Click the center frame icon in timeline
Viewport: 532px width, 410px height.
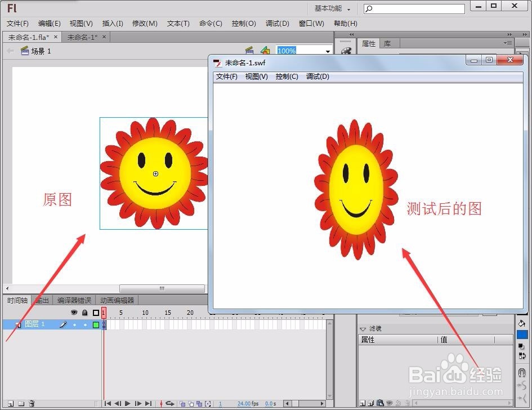tap(161, 404)
